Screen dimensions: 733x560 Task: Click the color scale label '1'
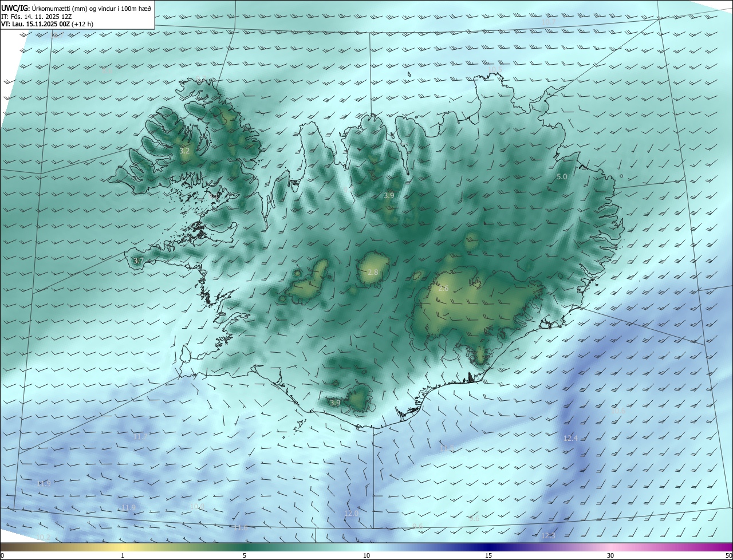[123, 555]
